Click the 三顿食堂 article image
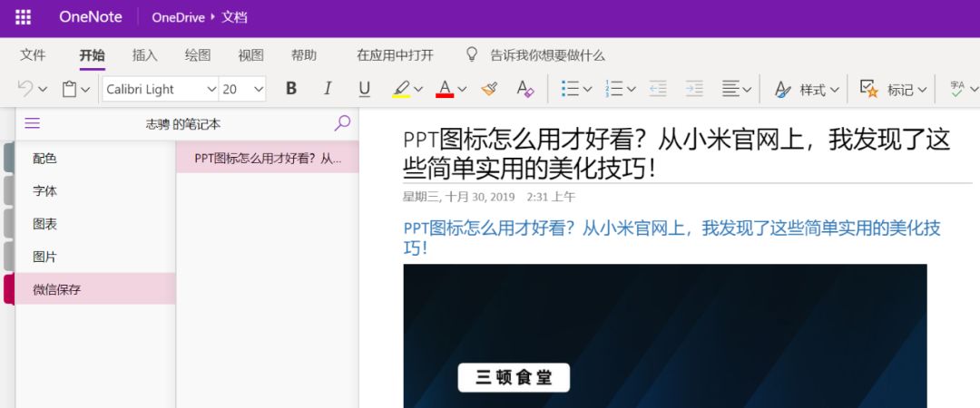The height and width of the screenshot is (408, 980). pos(665,335)
